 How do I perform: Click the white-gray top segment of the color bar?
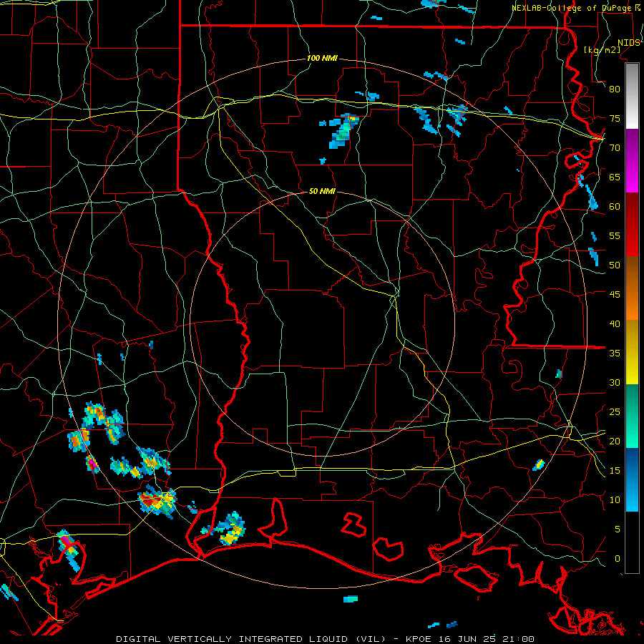633,96
